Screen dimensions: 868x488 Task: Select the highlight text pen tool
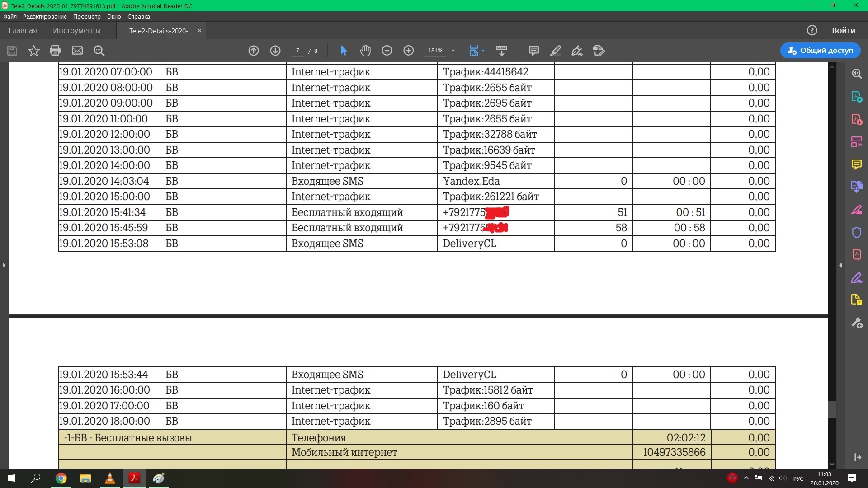click(x=556, y=51)
